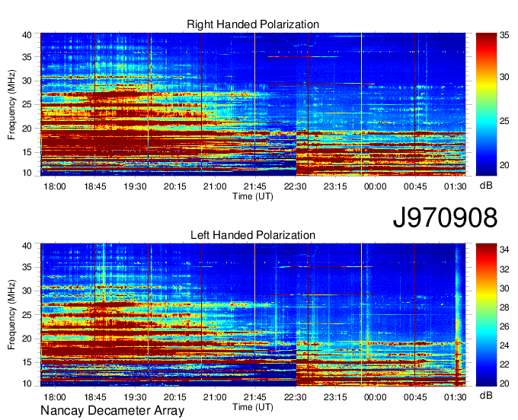Click the 18:00 tick under Left Handed plot
The width and height of the screenshot is (518, 420).
click(55, 397)
